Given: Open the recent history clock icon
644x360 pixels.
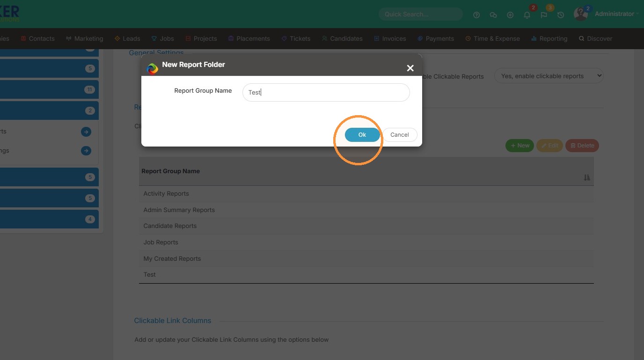Looking at the screenshot, I should pos(561,15).
